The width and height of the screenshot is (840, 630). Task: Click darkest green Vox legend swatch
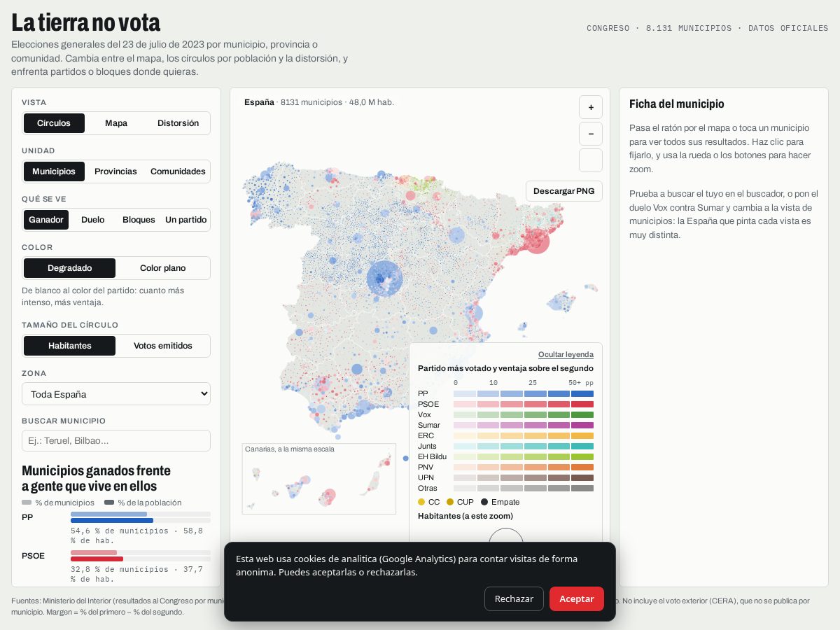point(582,414)
